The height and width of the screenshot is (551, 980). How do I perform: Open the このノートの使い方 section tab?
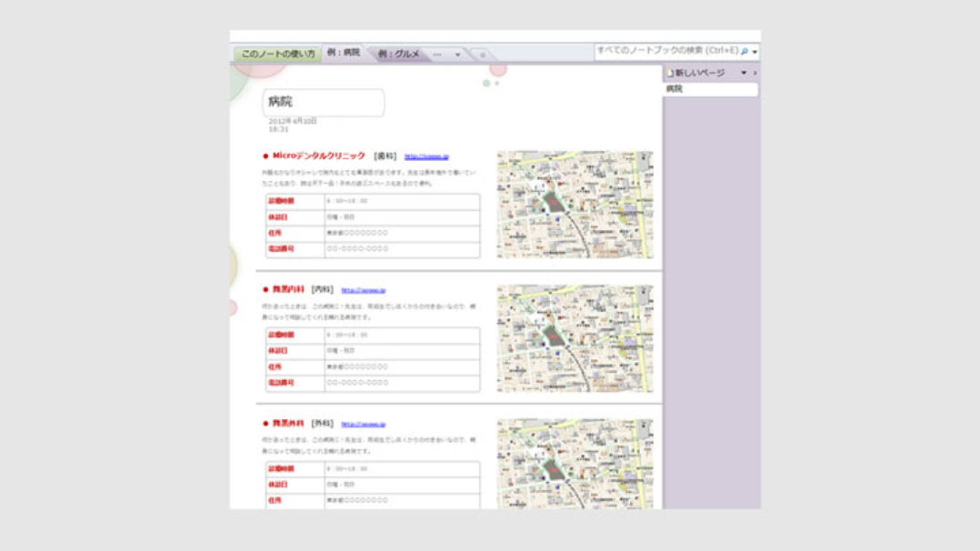pos(278,54)
